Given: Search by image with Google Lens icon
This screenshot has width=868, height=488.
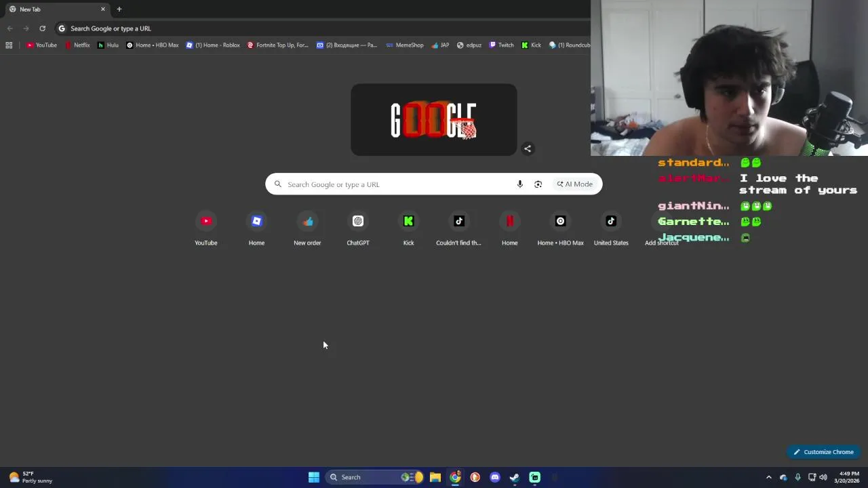Looking at the screenshot, I should click(x=538, y=184).
